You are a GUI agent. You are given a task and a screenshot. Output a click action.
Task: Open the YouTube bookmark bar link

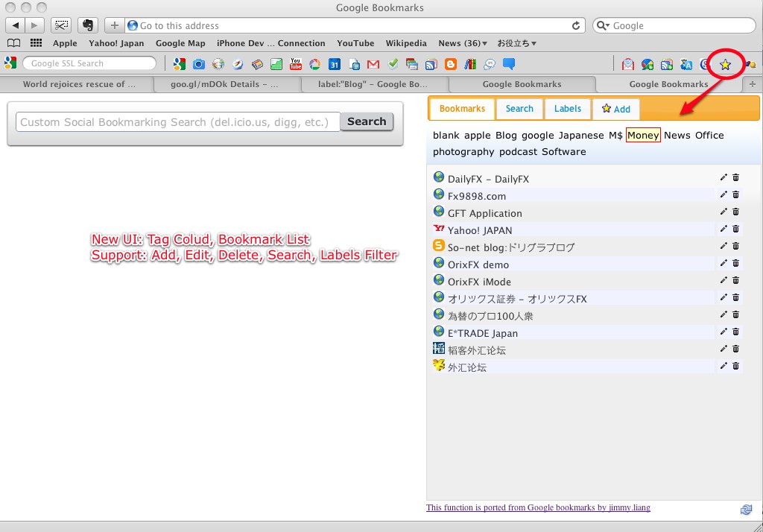(355, 43)
